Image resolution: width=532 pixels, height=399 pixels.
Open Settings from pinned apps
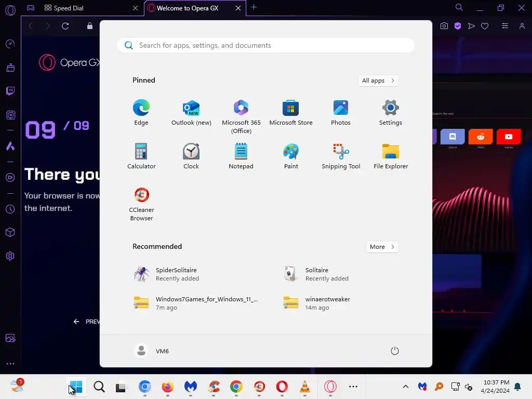[391, 113]
